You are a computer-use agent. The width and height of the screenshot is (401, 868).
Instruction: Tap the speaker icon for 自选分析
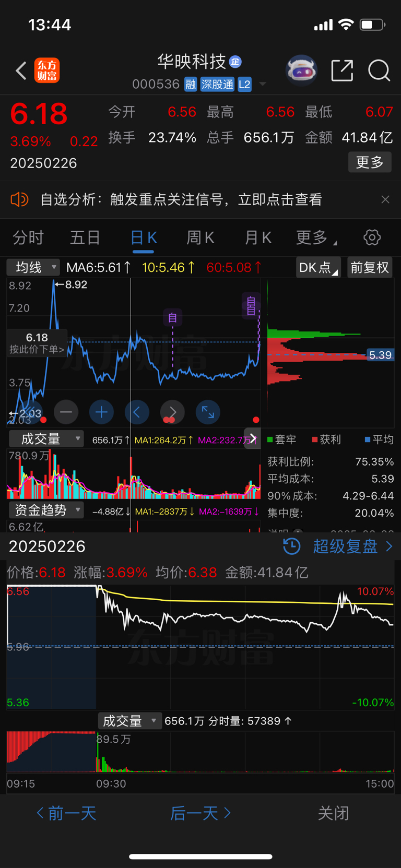click(19, 199)
